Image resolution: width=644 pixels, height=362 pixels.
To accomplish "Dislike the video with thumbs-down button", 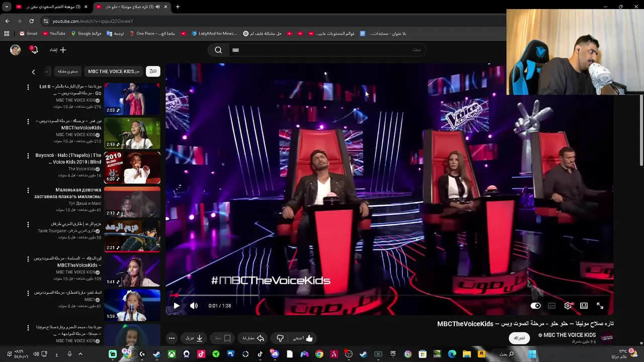I will coord(280,338).
